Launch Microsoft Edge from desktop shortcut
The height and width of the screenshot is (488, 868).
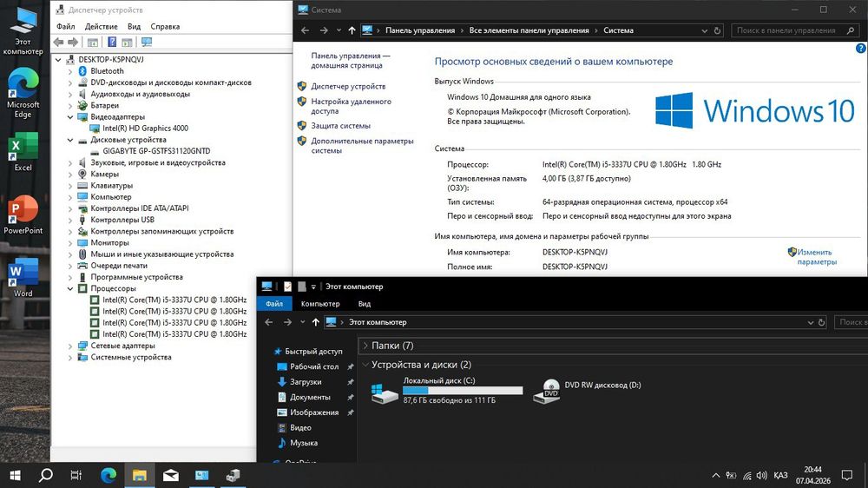(23, 93)
